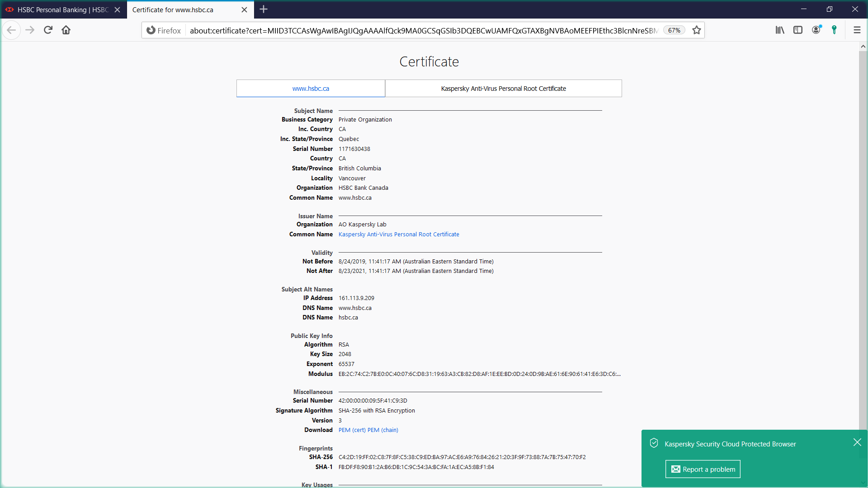Click the Reload page icon
Viewport: 868px width, 488px height.
tap(48, 30)
